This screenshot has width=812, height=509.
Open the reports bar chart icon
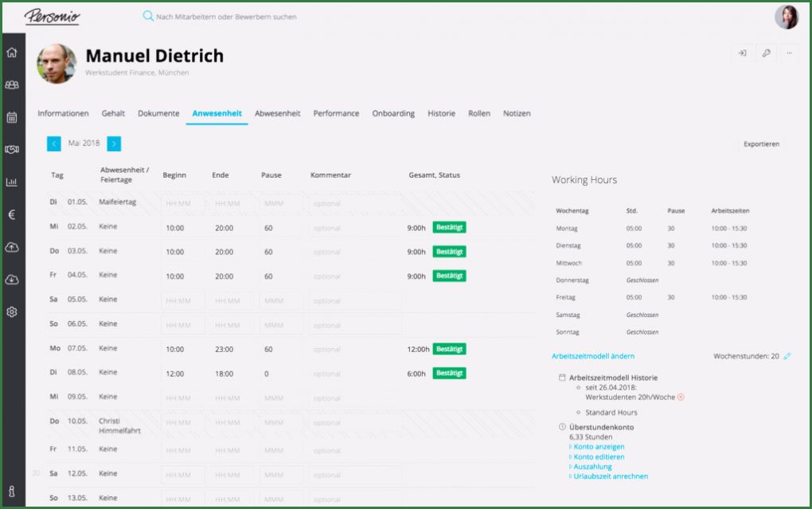pyautogui.click(x=12, y=182)
